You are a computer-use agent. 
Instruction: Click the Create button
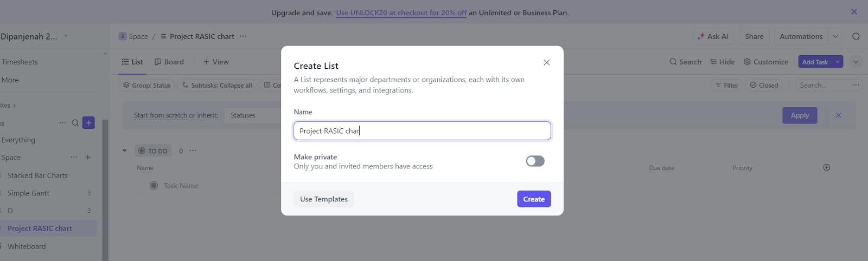[533, 199]
